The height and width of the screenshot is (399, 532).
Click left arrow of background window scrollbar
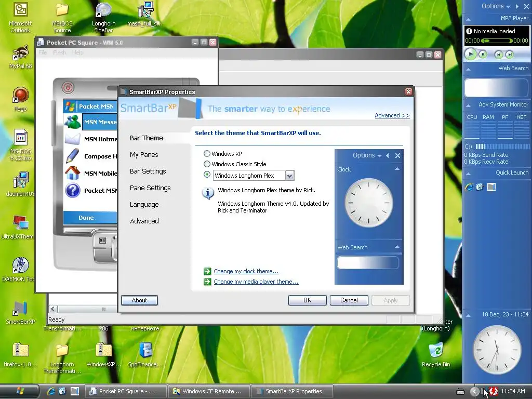[x=53, y=309]
